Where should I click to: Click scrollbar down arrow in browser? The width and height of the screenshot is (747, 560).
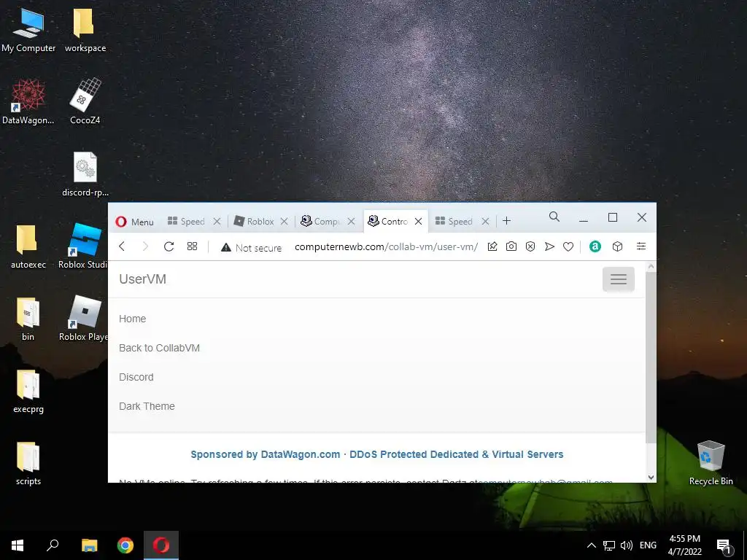click(x=651, y=477)
